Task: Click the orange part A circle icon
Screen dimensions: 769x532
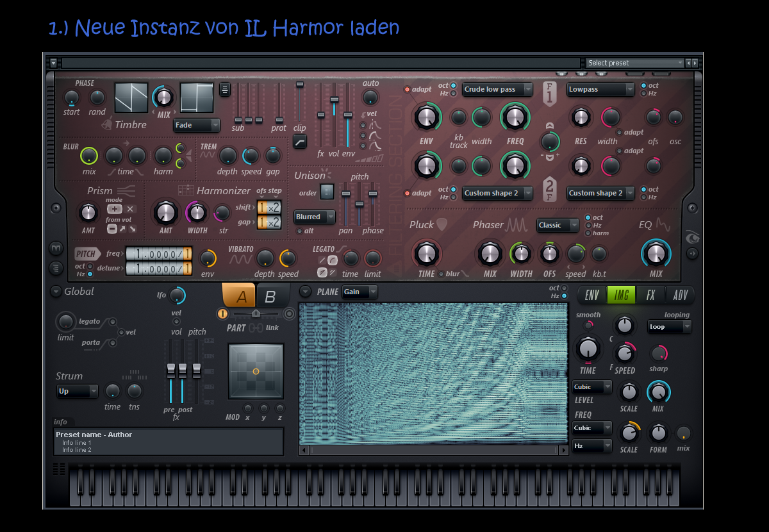Action: (222, 313)
